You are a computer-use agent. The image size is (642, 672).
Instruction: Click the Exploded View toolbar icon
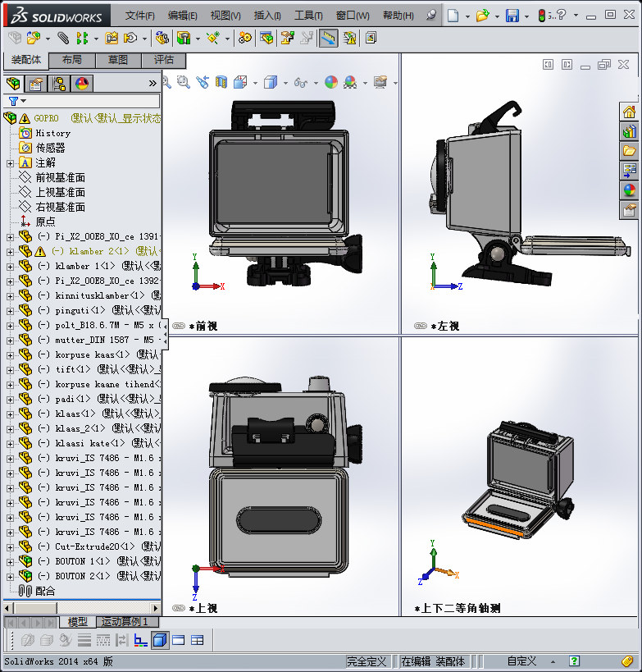coord(287,38)
